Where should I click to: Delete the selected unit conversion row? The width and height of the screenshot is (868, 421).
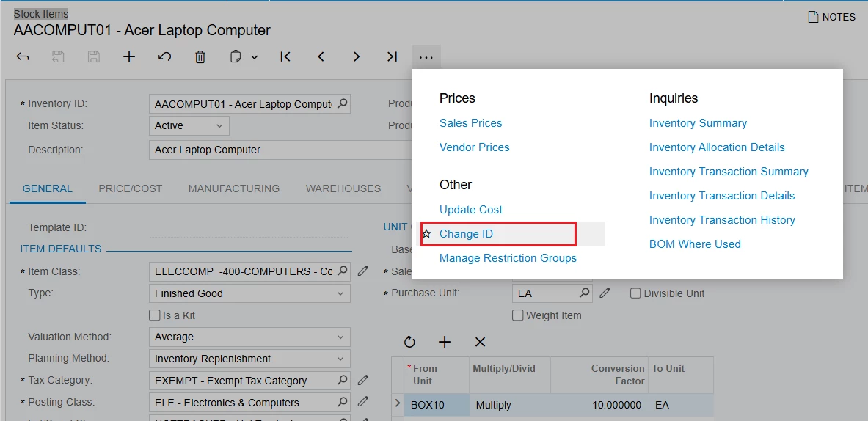pyautogui.click(x=480, y=342)
